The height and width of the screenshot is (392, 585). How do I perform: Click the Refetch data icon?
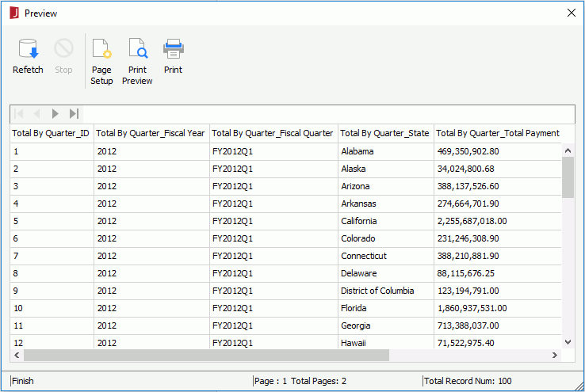point(29,49)
